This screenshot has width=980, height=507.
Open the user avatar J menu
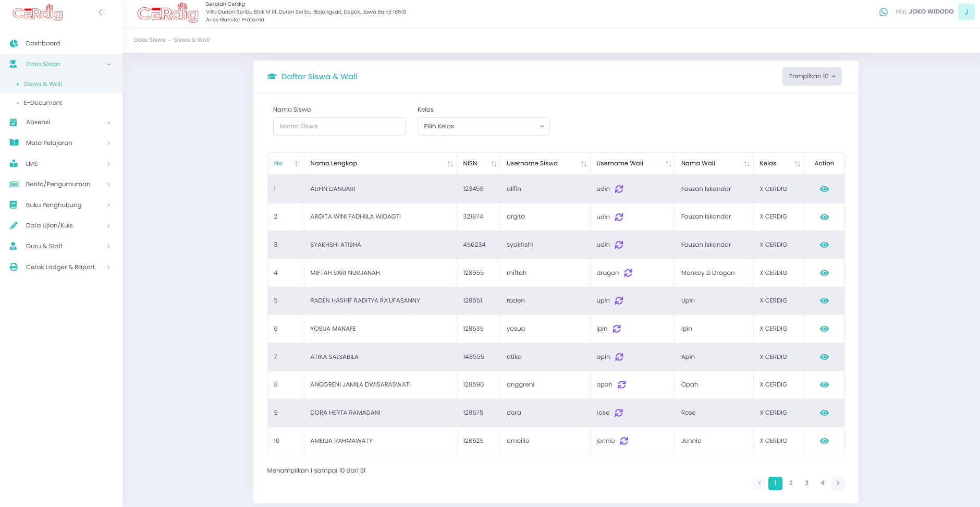pyautogui.click(x=966, y=12)
